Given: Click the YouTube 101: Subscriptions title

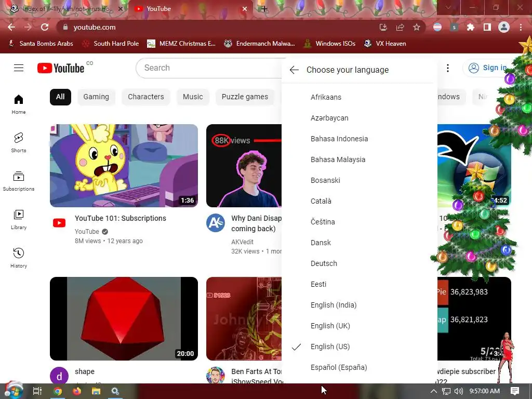Looking at the screenshot, I should (x=121, y=219).
